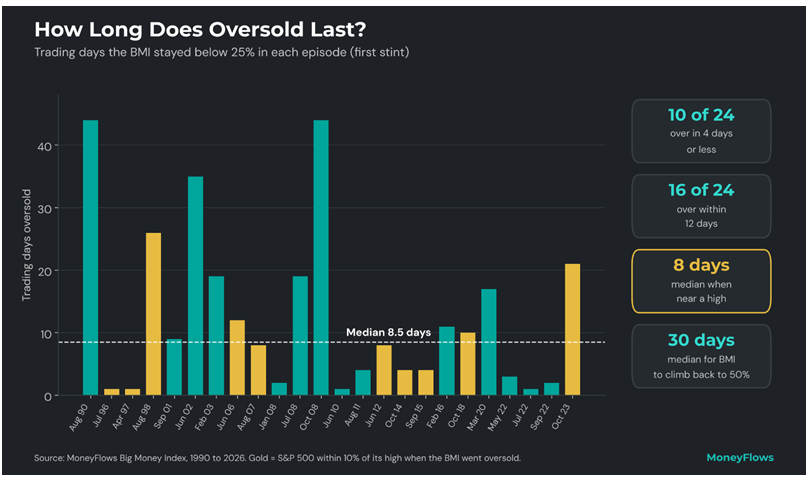Select the 'Apr 97' x-axis label
The image size is (810, 481).
click(x=121, y=416)
